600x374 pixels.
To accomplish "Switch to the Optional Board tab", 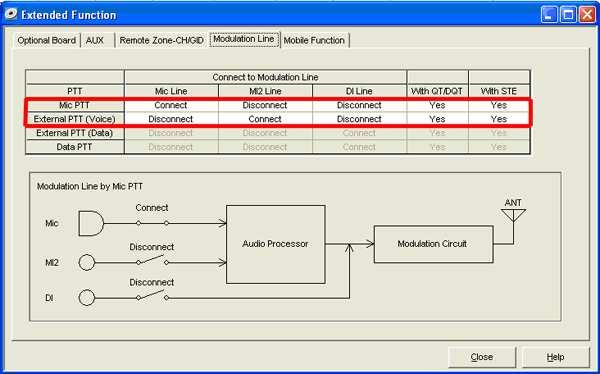I will [x=47, y=41].
